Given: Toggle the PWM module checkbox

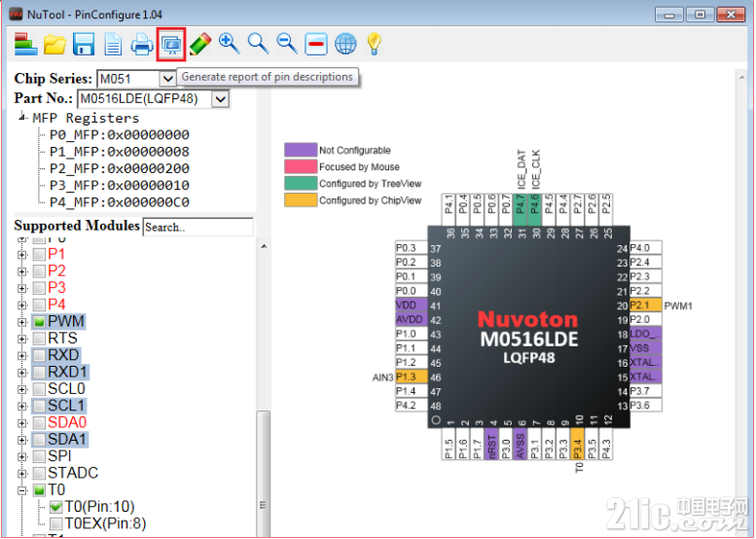Looking at the screenshot, I should pyautogui.click(x=39, y=322).
